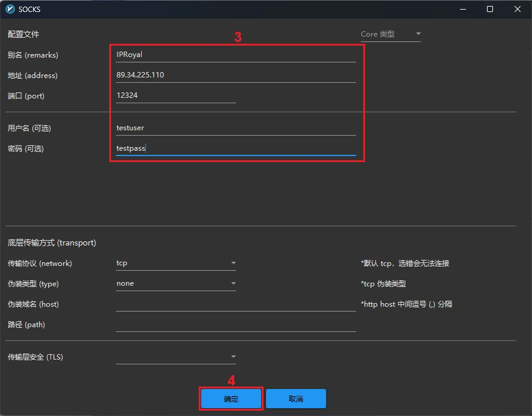Open the 伪装类型 (type) none dropdown

pyautogui.click(x=175, y=283)
